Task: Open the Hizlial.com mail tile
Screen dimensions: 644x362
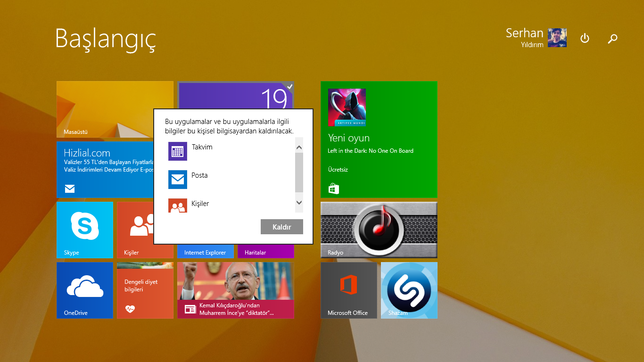Action: pyautogui.click(x=105, y=170)
